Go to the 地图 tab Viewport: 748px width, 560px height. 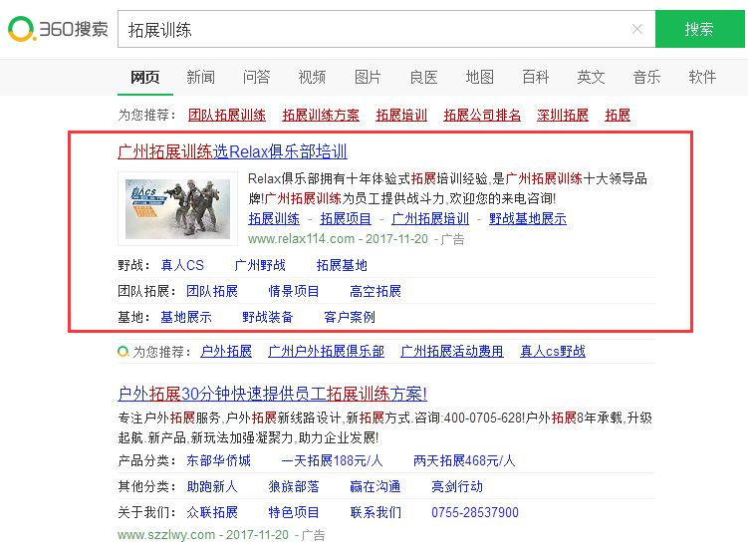click(479, 77)
